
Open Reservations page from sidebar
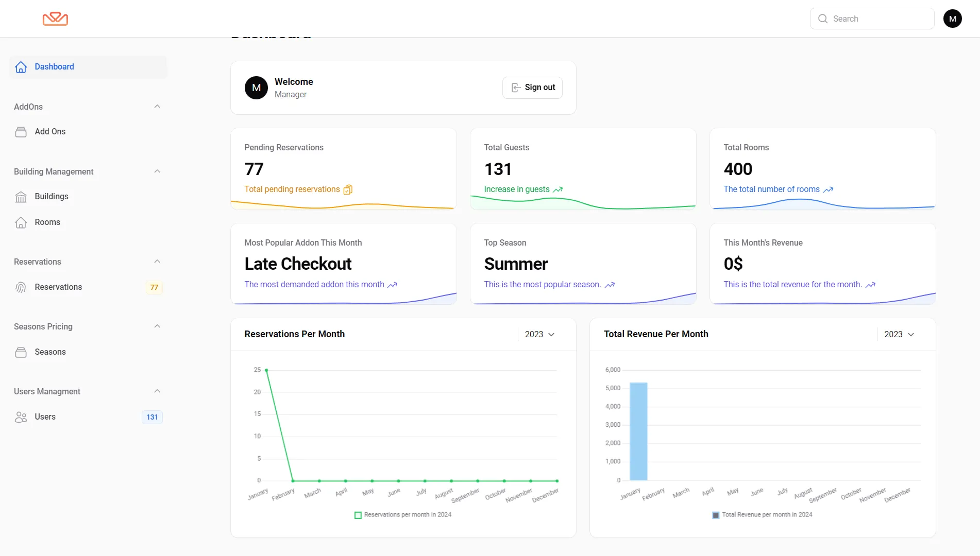point(58,287)
